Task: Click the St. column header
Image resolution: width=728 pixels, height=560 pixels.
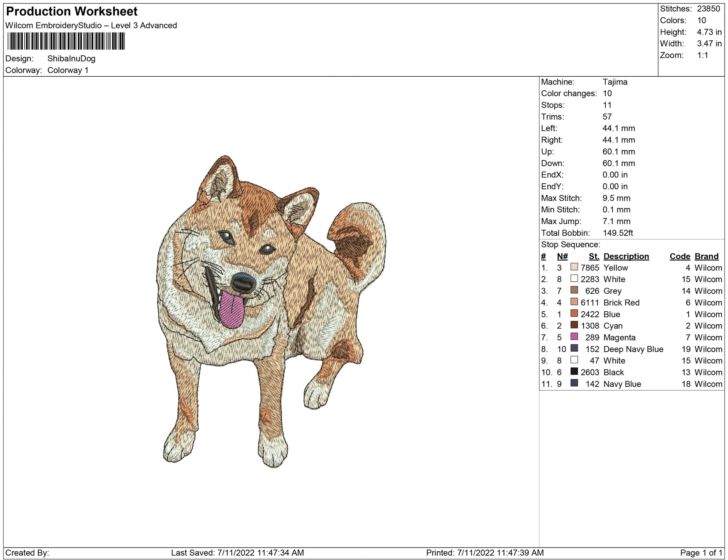Action: [593, 256]
